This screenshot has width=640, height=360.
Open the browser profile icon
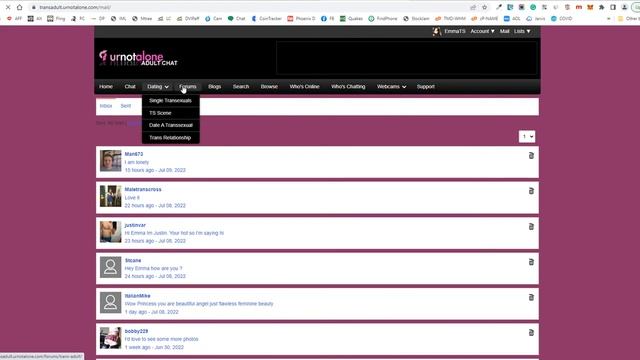(624, 7)
